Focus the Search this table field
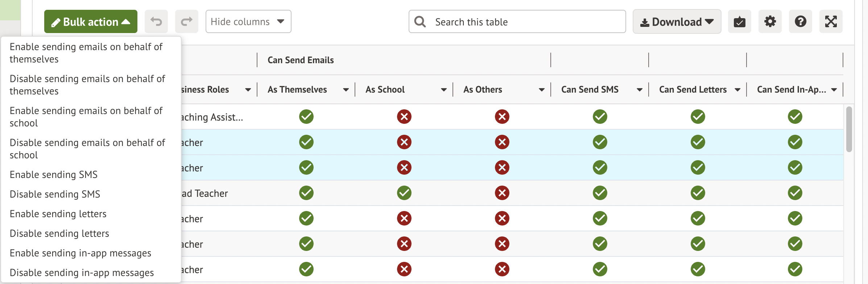Image resolution: width=868 pixels, height=284 pixels. (x=526, y=22)
